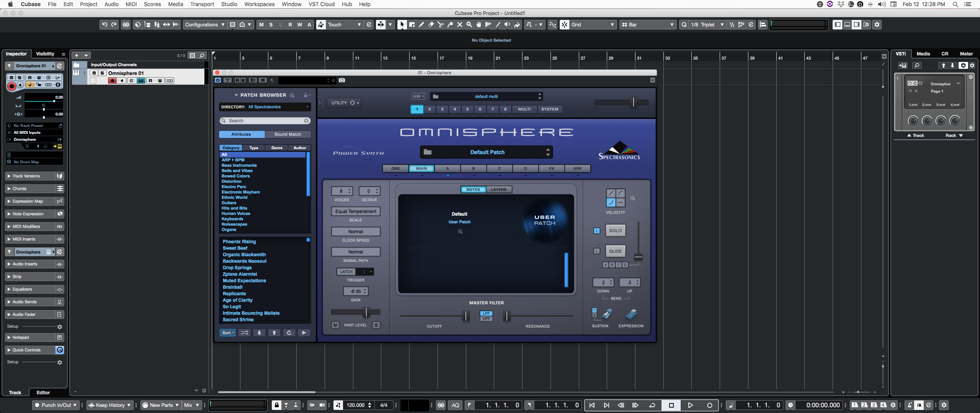Click the Expression pedal icon
The image size is (980, 413).
(631, 314)
